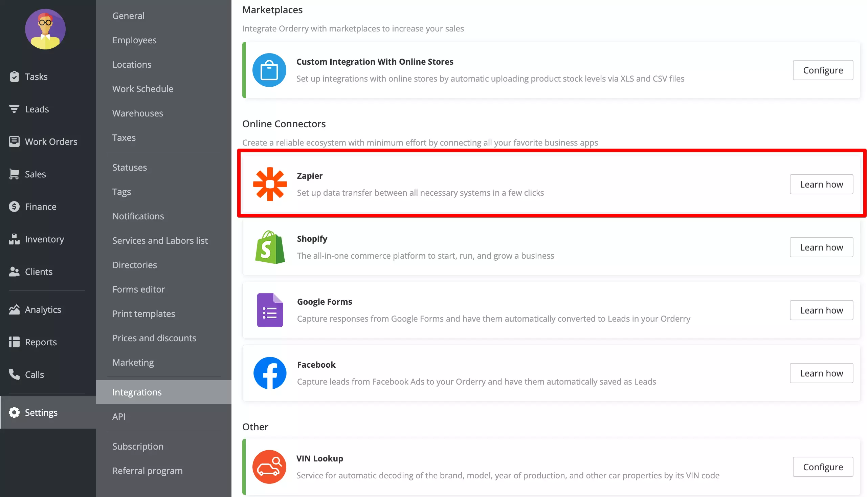Navigate to Sales
The image size is (868, 497).
(x=48, y=174)
